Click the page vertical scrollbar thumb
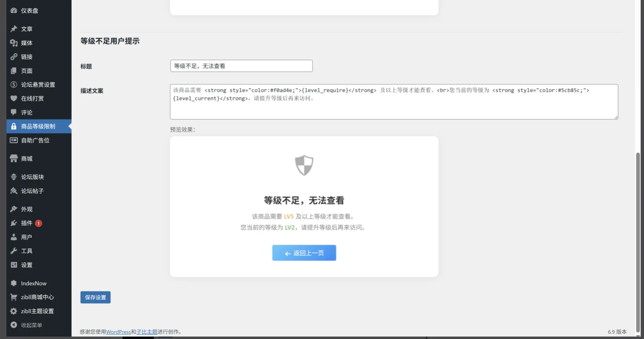The width and height of the screenshot is (644, 339). [638, 243]
